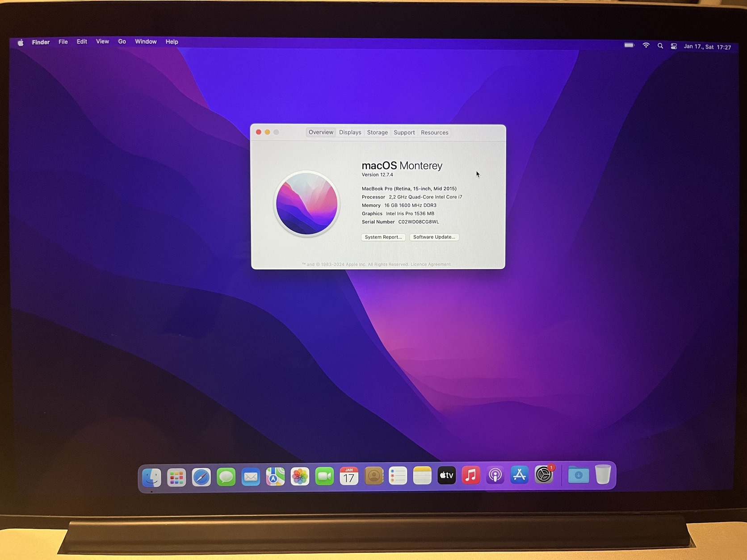Launch App Store from the Dock
Viewport: 747px width, 560px height.
pyautogui.click(x=519, y=474)
